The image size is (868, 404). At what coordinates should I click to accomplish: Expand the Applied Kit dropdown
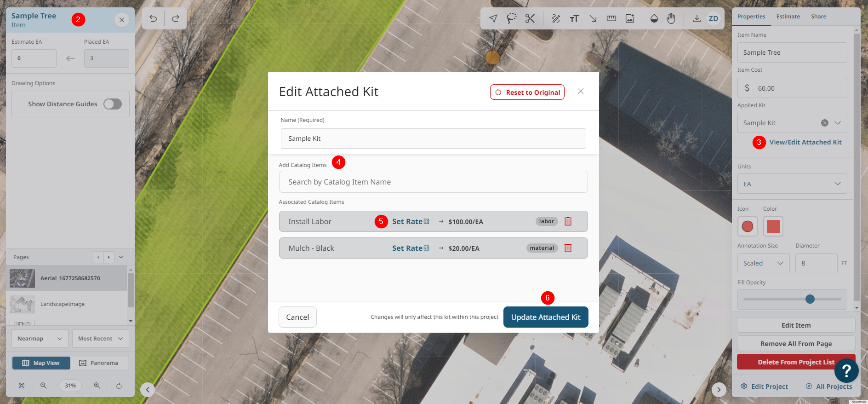(838, 123)
